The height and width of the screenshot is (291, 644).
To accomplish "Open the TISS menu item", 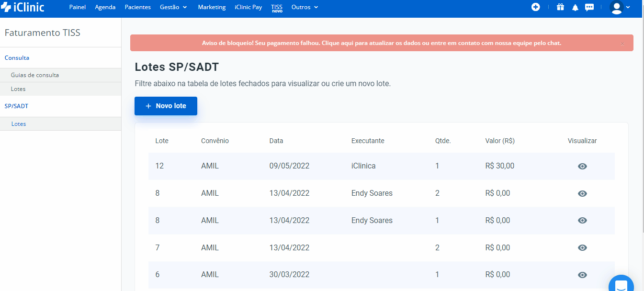I will pos(277,7).
